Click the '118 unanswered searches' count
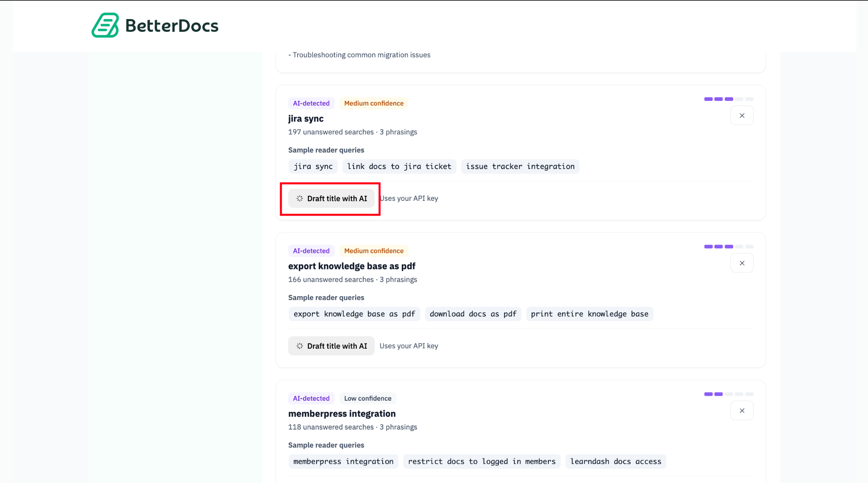868x483 pixels. (x=331, y=427)
